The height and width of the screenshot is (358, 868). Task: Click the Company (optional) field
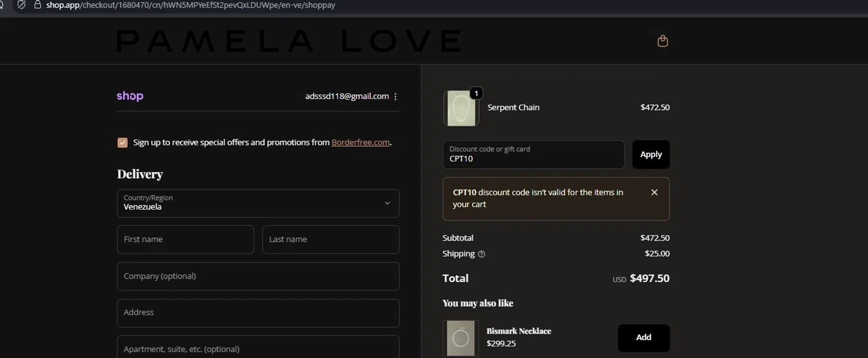(x=258, y=276)
